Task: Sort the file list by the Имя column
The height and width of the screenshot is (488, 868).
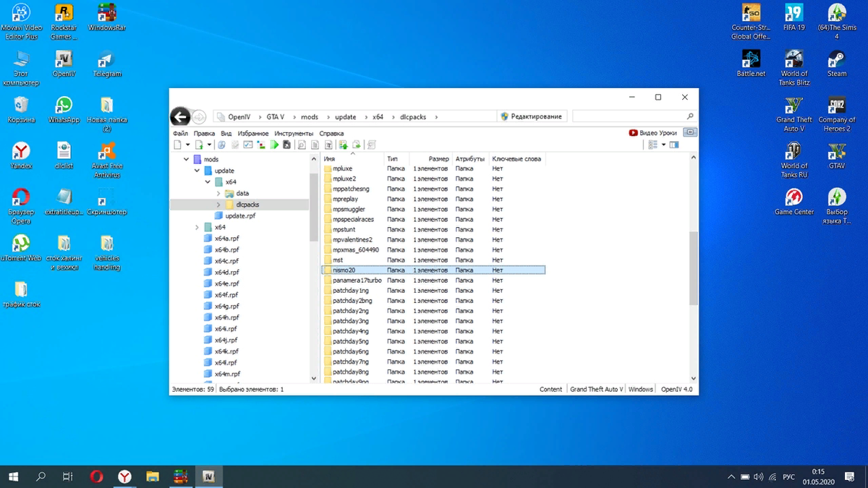Action: (x=352, y=158)
